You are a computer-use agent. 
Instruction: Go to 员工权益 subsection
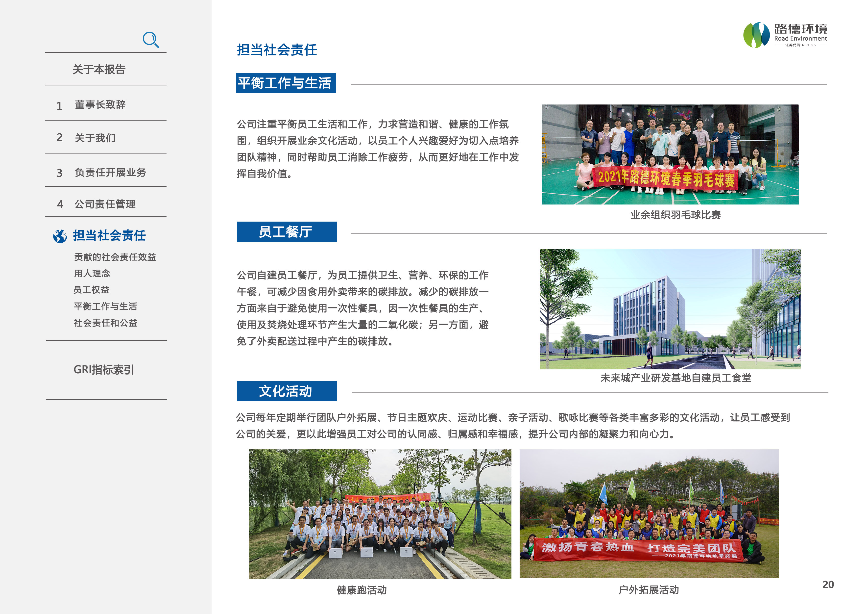tap(91, 290)
